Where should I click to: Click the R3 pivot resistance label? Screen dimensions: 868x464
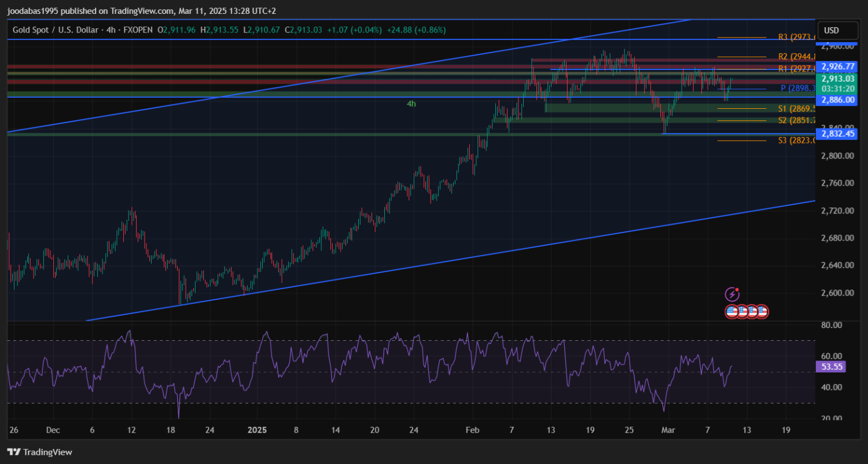796,37
